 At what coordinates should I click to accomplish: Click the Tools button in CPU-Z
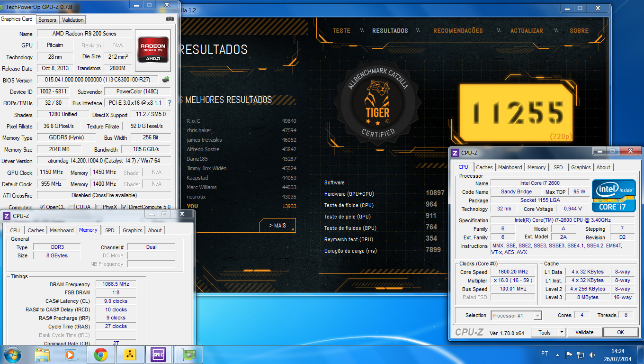545,332
